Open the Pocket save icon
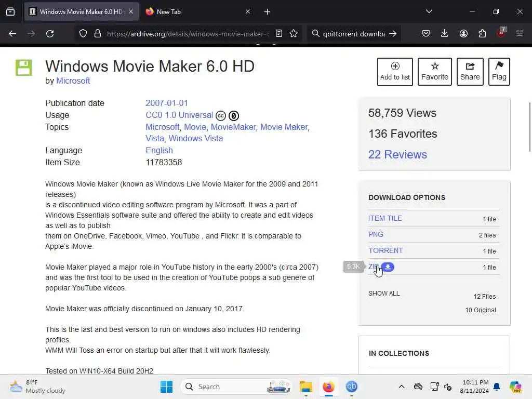532x399 pixels. coord(426,33)
